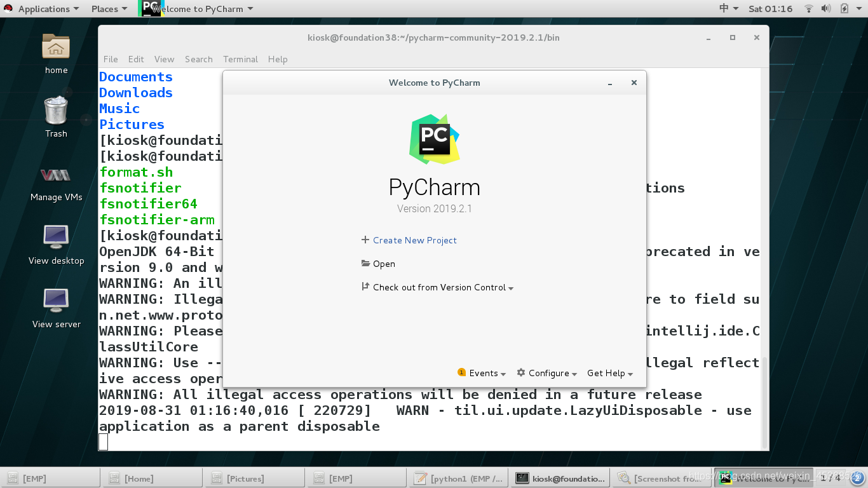The height and width of the screenshot is (488, 868).
Task: Switch to first [EMP] taskbar window
Action: click(x=50, y=478)
